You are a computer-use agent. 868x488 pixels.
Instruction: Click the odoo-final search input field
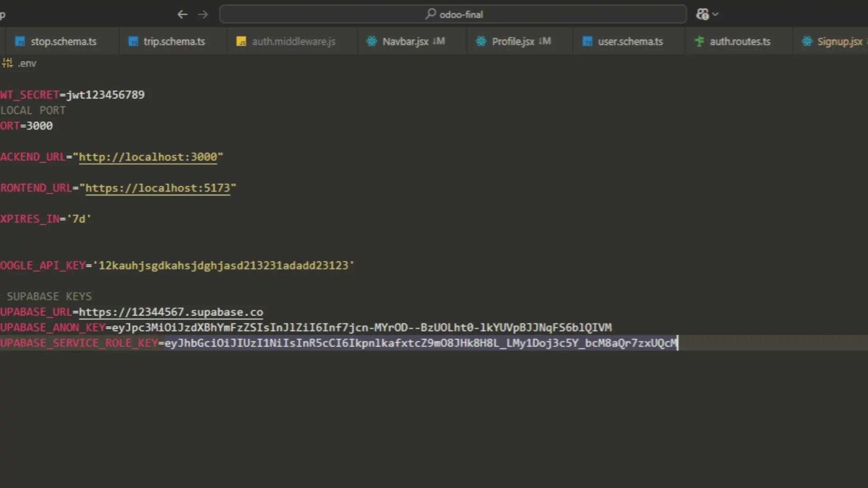497,14
